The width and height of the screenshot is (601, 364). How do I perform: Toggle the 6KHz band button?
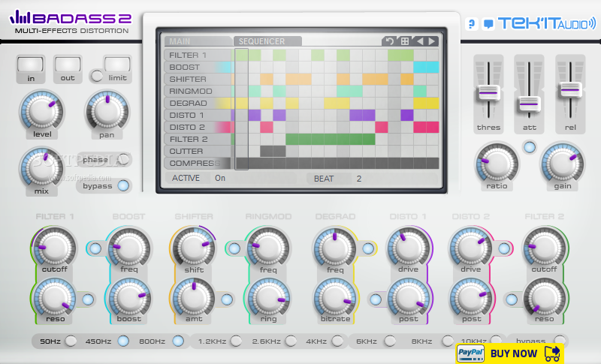[x=390, y=341]
